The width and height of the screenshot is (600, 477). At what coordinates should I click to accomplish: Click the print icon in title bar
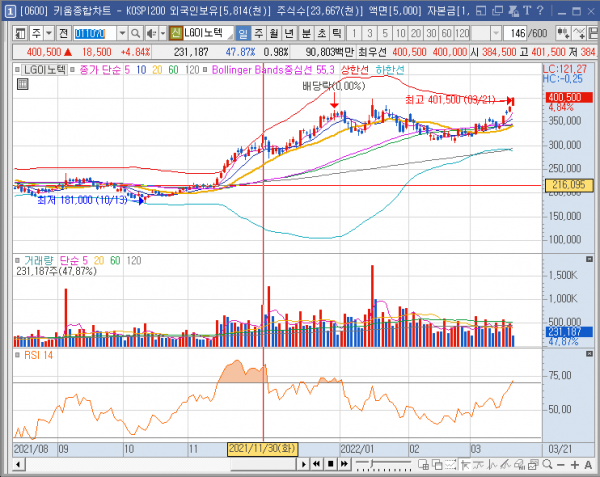coord(514,11)
